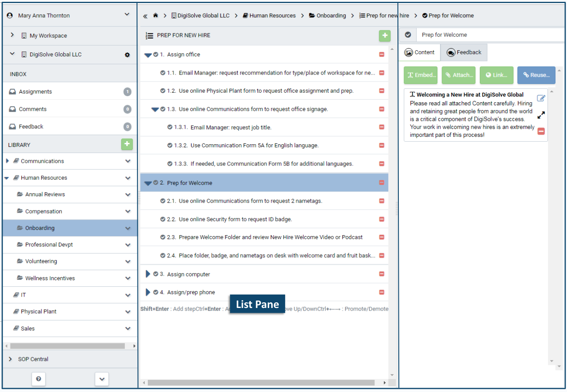The height and width of the screenshot is (392, 567).
Task: Remove step 1.3.2 Communication Form 5A
Action: point(381,146)
